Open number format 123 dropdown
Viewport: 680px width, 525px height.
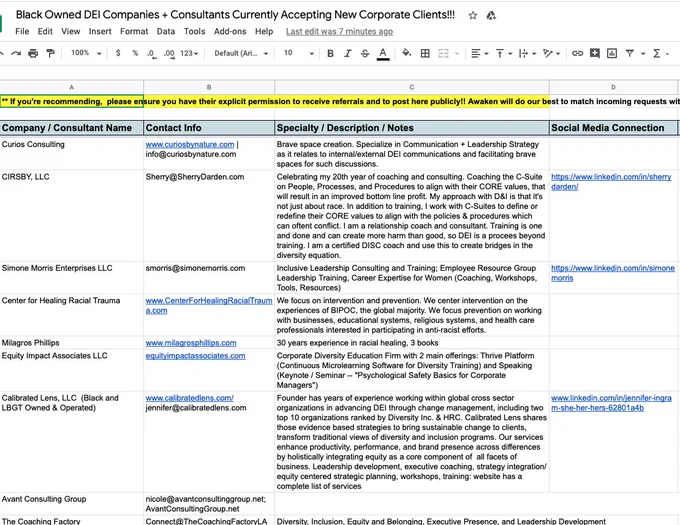click(x=189, y=53)
